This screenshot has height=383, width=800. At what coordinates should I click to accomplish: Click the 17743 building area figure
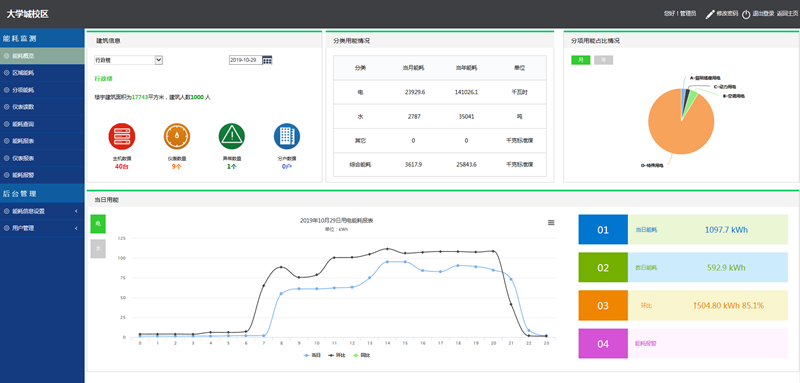coord(139,97)
